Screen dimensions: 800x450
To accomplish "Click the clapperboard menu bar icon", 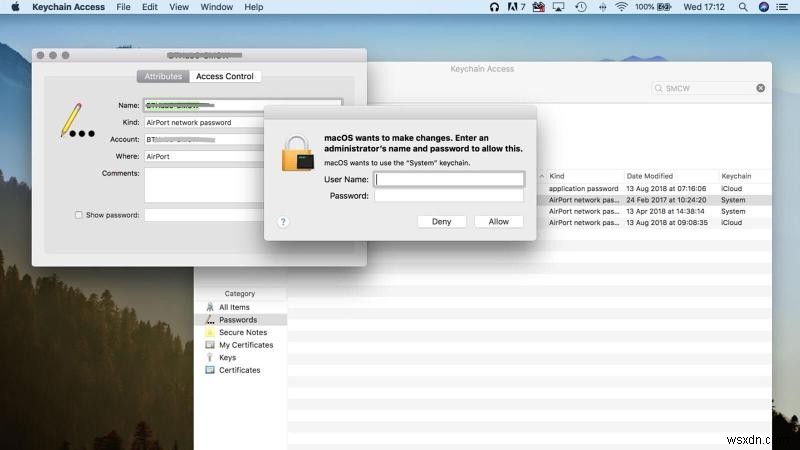I will pyautogui.click(x=538, y=7).
